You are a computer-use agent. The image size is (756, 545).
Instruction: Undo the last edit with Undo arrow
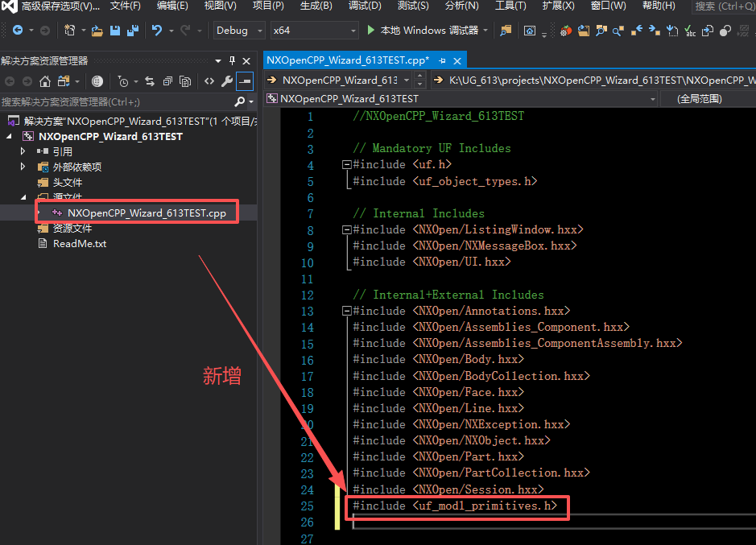point(157,31)
